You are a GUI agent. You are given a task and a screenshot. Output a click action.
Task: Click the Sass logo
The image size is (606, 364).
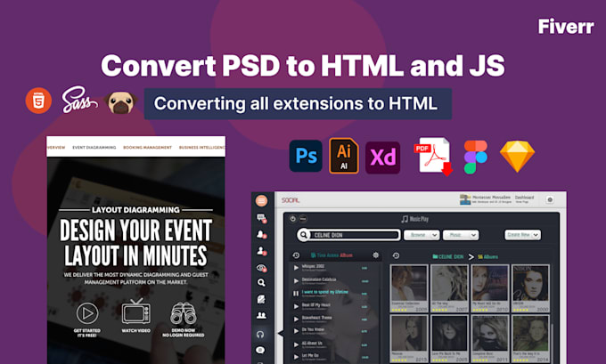pyautogui.click(x=79, y=100)
